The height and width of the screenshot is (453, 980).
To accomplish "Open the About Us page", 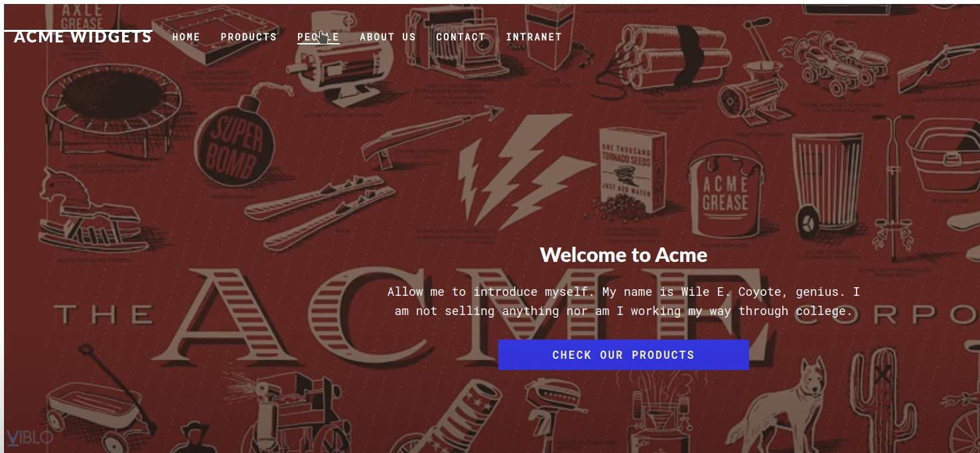I will point(387,37).
